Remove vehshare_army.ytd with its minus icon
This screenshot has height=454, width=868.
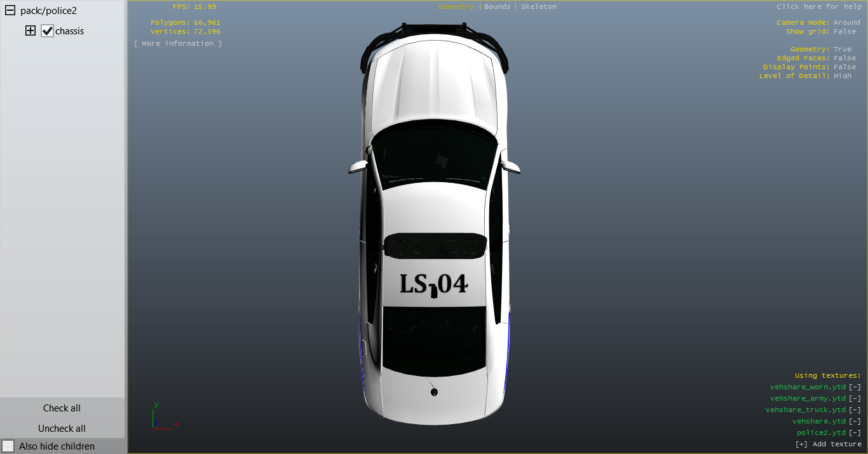click(x=855, y=398)
